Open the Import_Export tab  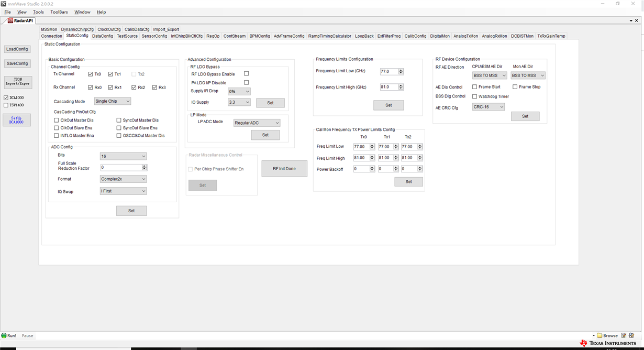(x=166, y=29)
